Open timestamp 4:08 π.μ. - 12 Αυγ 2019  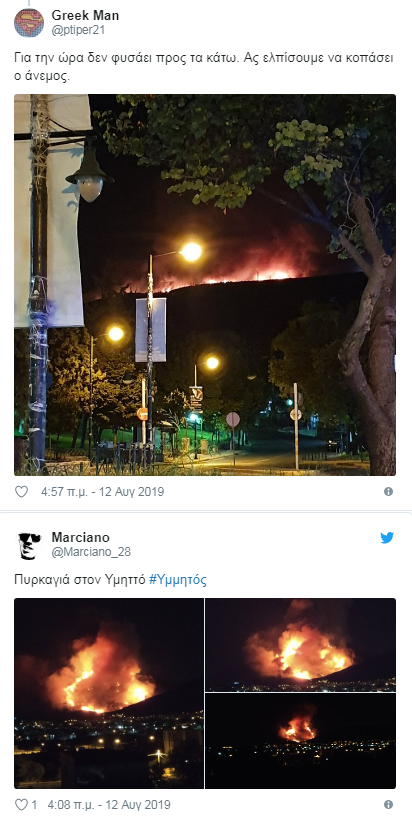109,805
